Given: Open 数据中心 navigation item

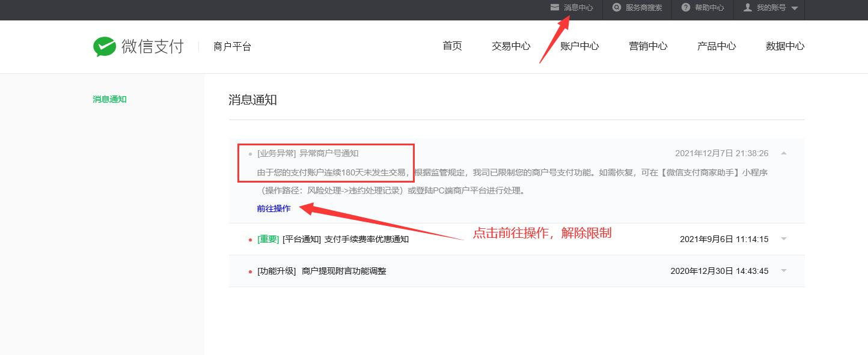Looking at the screenshot, I should pyautogui.click(x=785, y=46).
